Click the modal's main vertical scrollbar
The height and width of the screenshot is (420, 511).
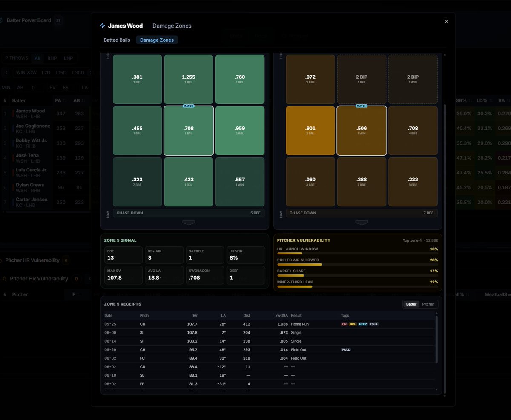pos(445,249)
